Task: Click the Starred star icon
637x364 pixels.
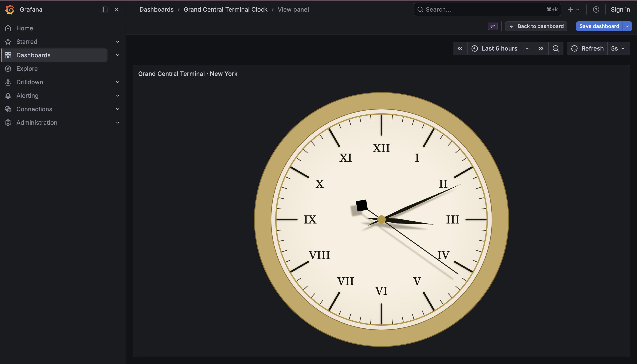Action: [8, 42]
